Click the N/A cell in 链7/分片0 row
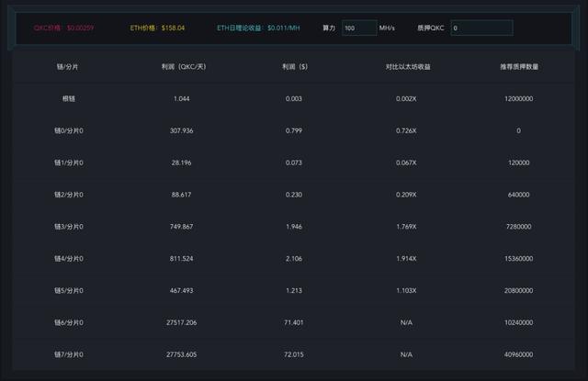The height and width of the screenshot is (381, 588). [406, 354]
